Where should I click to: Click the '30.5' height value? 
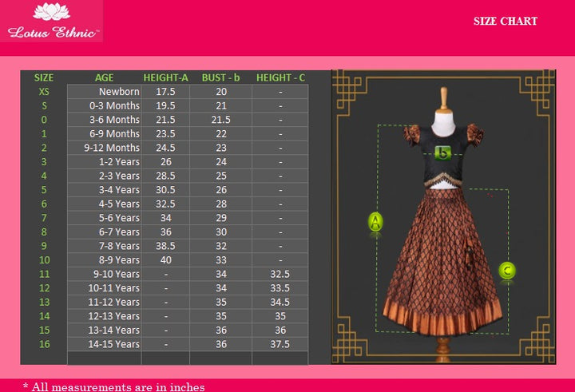tap(165, 190)
